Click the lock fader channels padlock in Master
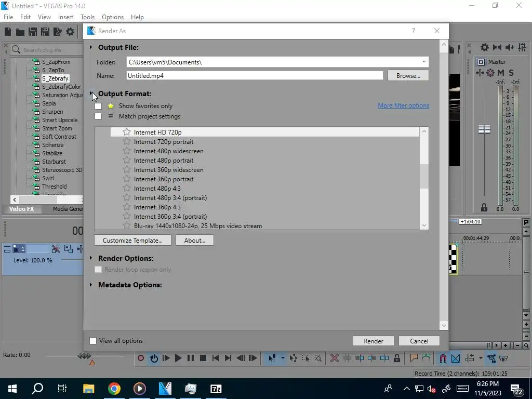 click(484, 207)
